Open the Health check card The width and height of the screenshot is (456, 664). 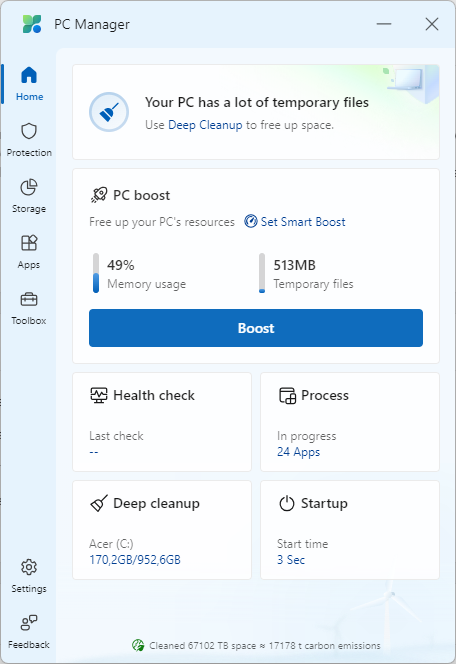[x=162, y=422]
